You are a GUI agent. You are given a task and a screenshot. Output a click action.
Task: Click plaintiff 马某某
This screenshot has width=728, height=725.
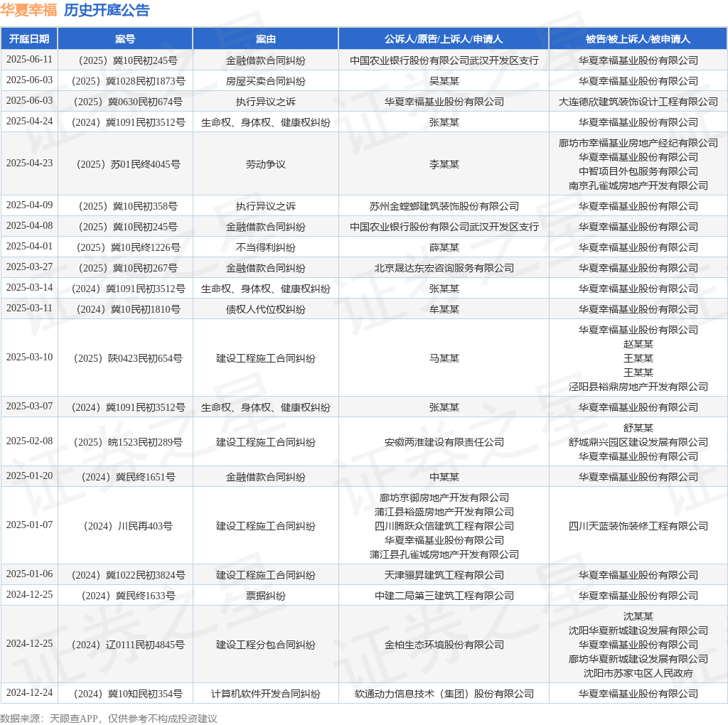pyautogui.click(x=444, y=358)
